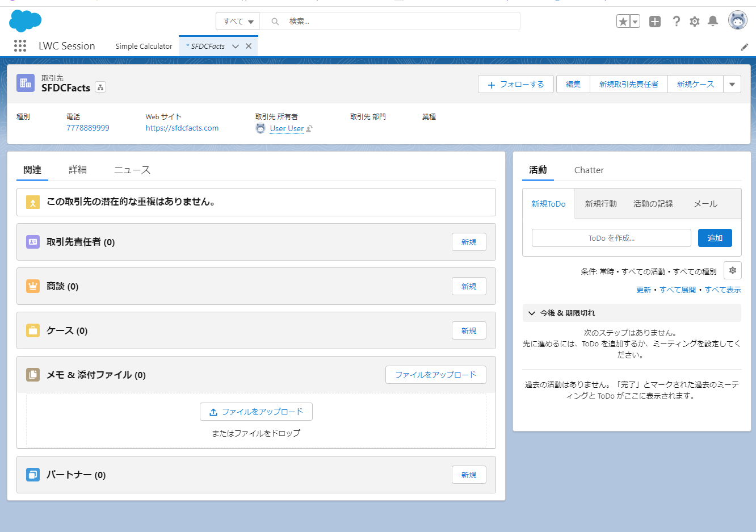The image size is (756, 532).
Task: Open the https://sfdcfacts.com website link
Action: click(182, 128)
